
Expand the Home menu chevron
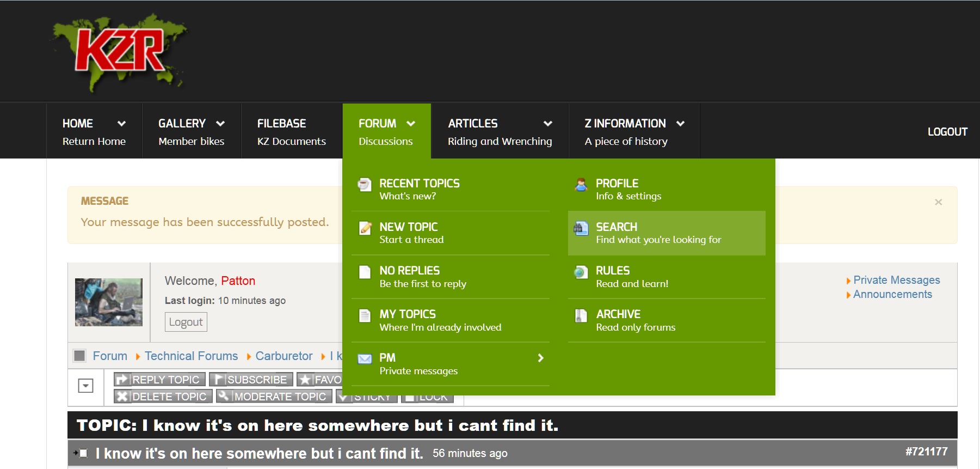pos(121,124)
